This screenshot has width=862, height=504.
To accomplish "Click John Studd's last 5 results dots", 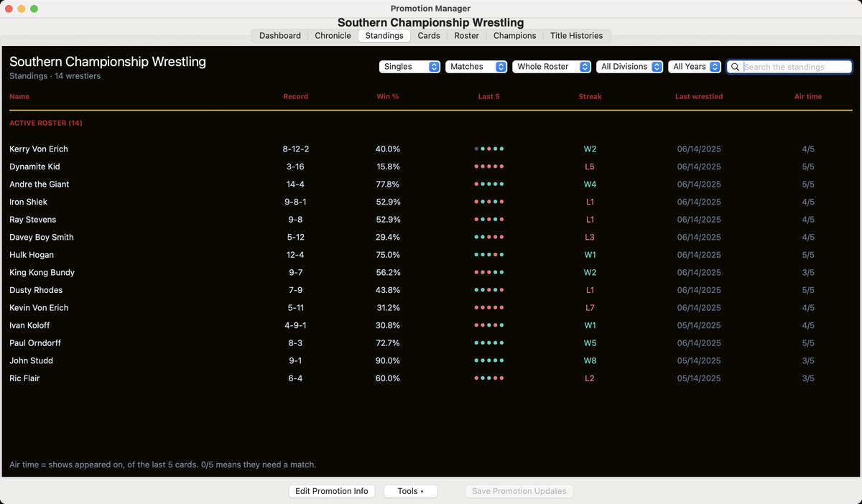I will (489, 360).
